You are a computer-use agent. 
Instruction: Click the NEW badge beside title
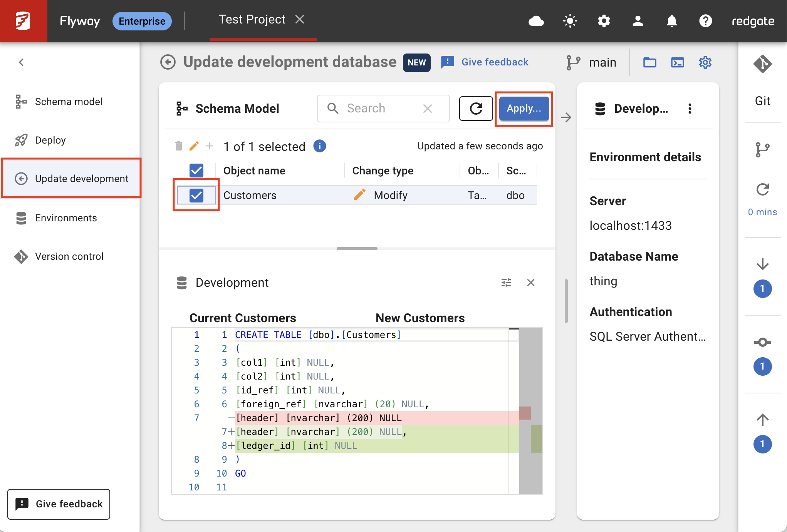click(x=416, y=62)
